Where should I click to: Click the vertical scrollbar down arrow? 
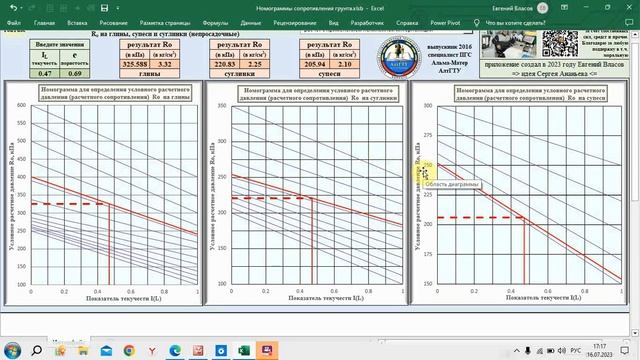pyautogui.click(x=635, y=333)
